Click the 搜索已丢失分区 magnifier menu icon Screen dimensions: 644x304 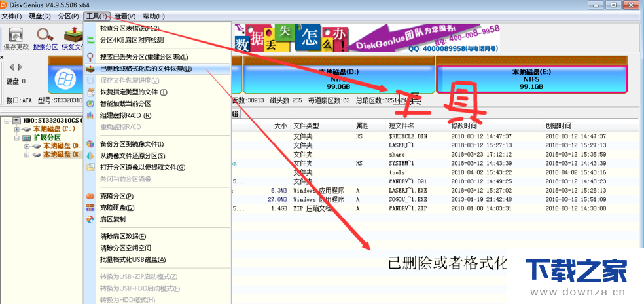(91, 57)
